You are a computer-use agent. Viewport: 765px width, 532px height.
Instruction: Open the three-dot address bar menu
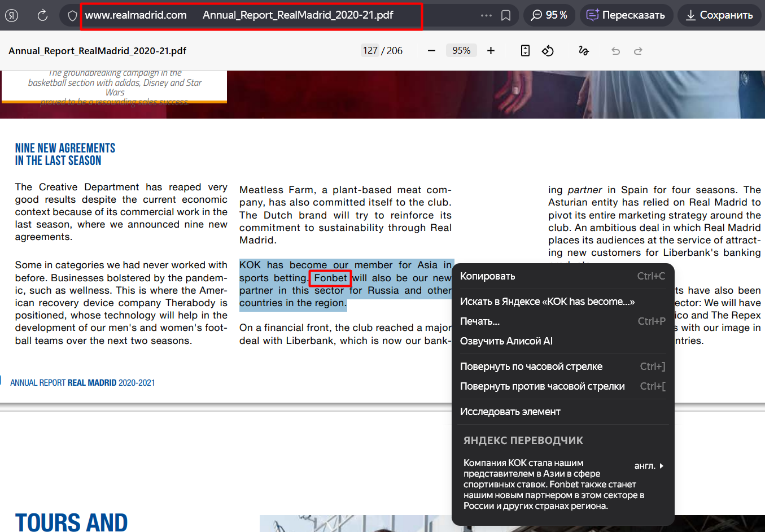(486, 15)
